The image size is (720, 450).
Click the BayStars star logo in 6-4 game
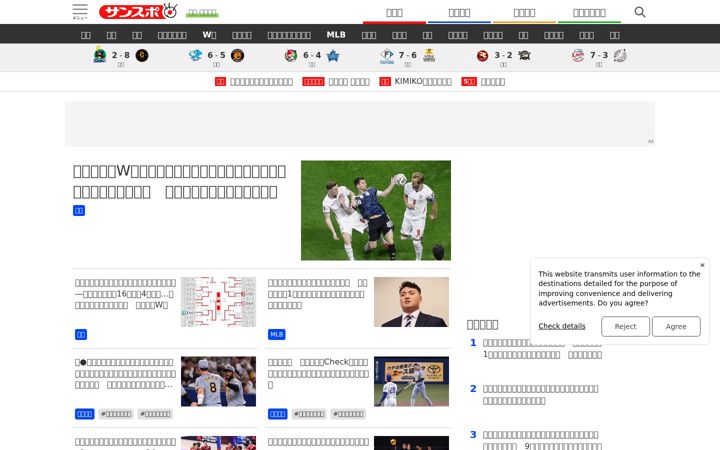pos(333,56)
